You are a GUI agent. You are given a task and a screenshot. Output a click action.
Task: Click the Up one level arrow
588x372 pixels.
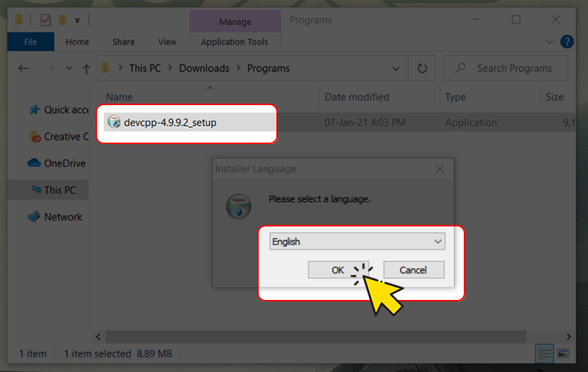coord(86,68)
